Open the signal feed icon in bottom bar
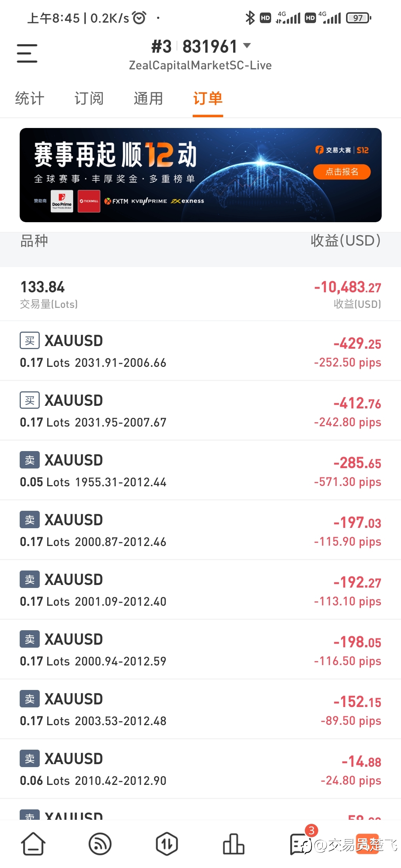This screenshot has width=401, height=868. coord(100,844)
